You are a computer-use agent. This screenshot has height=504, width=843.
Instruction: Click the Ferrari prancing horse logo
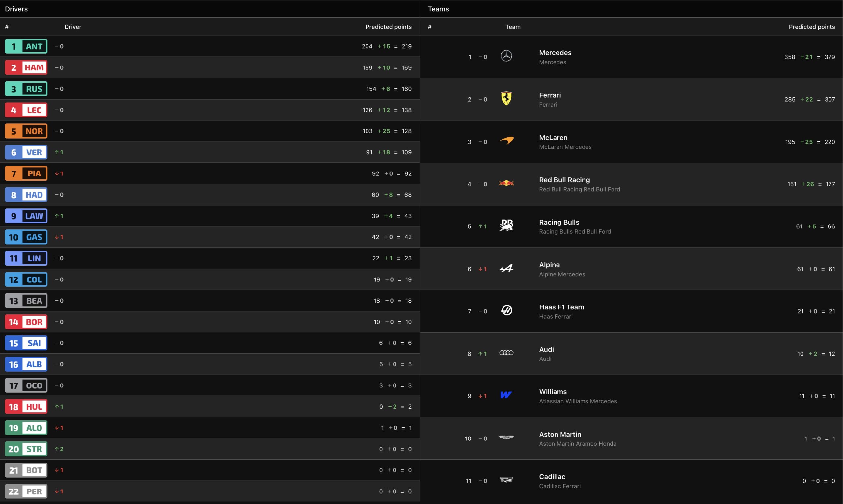(x=506, y=98)
